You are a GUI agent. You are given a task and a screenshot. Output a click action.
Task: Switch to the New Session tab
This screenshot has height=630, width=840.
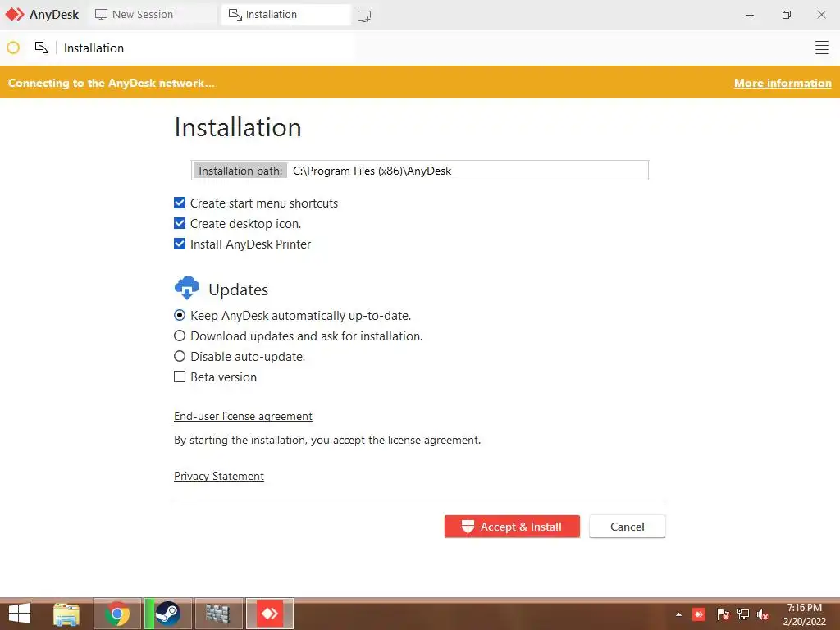pyautogui.click(x=154, y=15)
